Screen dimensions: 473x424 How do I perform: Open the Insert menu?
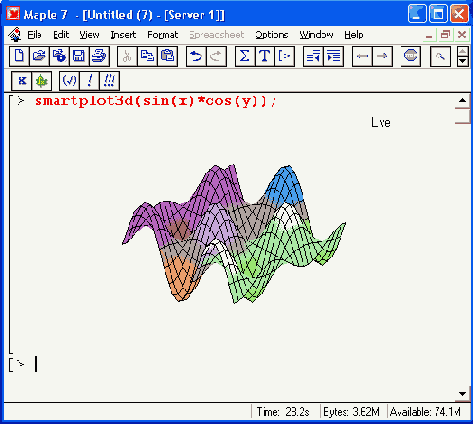click(123, 35)
